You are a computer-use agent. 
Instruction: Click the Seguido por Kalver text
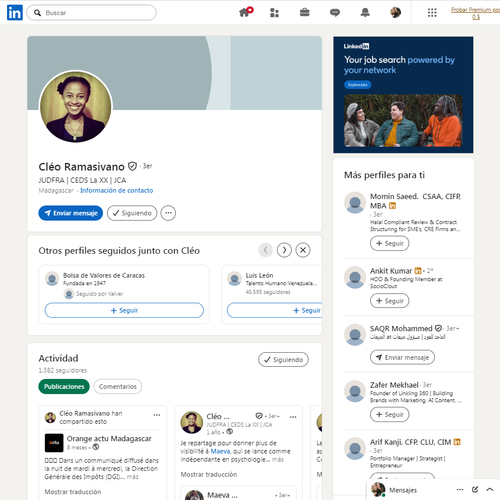[x=99, y=294]
